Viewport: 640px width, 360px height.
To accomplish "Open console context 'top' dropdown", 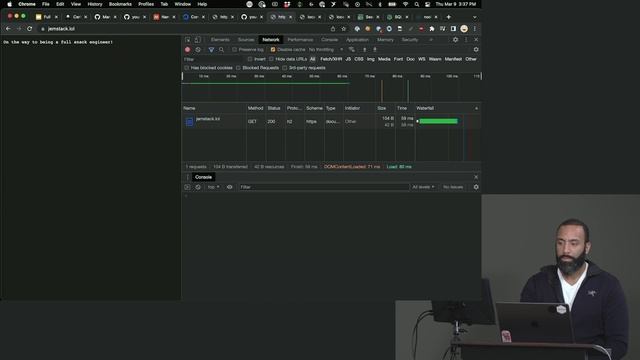I will click(213, 187).
